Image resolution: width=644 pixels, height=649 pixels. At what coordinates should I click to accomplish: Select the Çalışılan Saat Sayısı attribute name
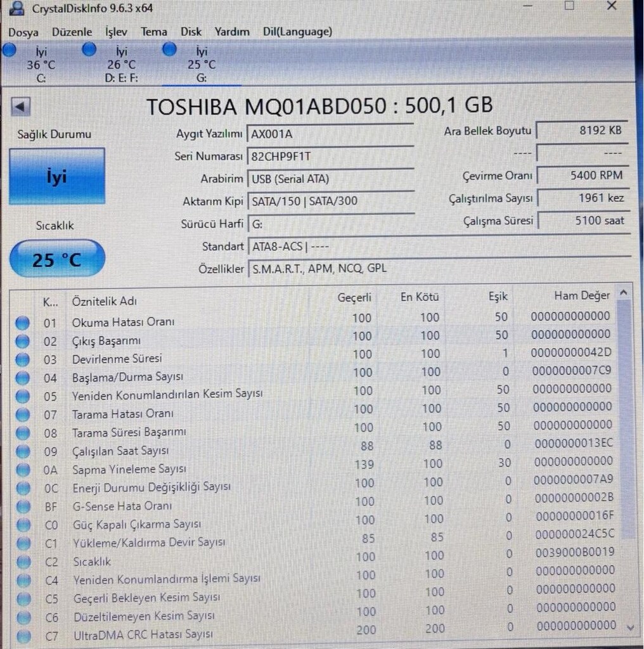point(120,451)
